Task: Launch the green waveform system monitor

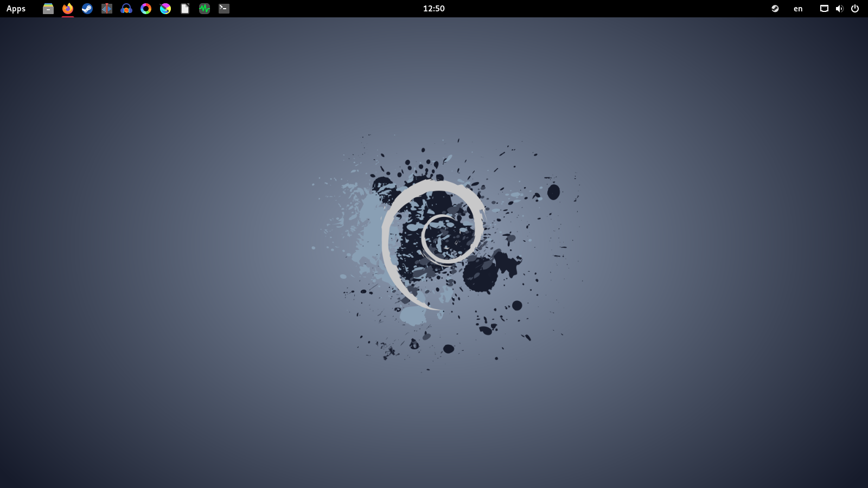Action: click(x=205, y=9)
